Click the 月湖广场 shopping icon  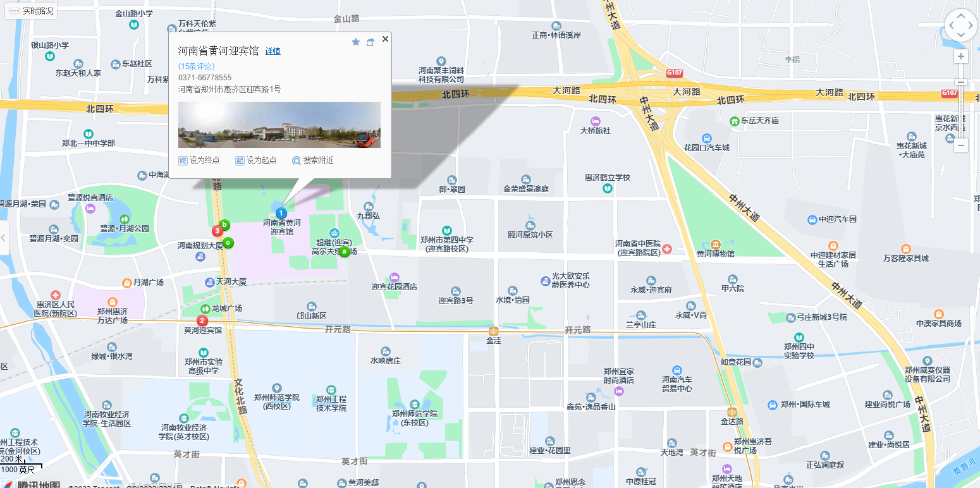[x=127, y=283]
